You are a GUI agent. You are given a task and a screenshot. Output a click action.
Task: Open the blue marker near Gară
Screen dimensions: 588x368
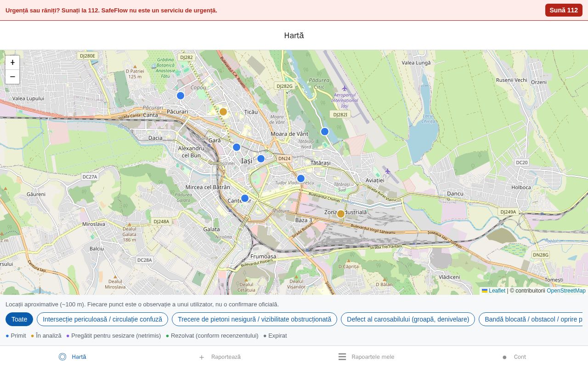point(237,147)
